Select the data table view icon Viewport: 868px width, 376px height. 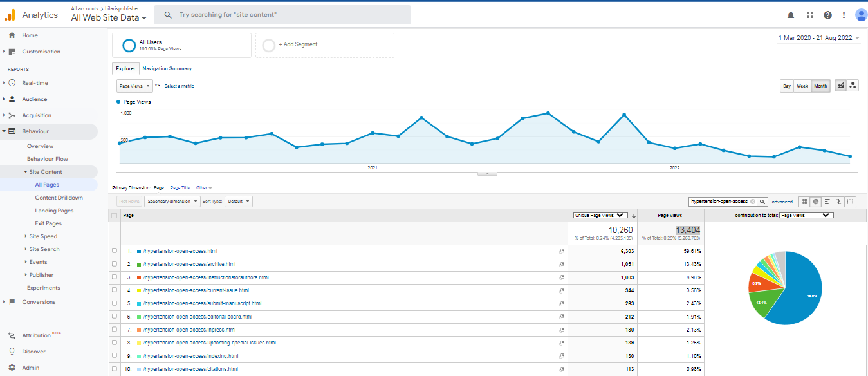(804, 202)
